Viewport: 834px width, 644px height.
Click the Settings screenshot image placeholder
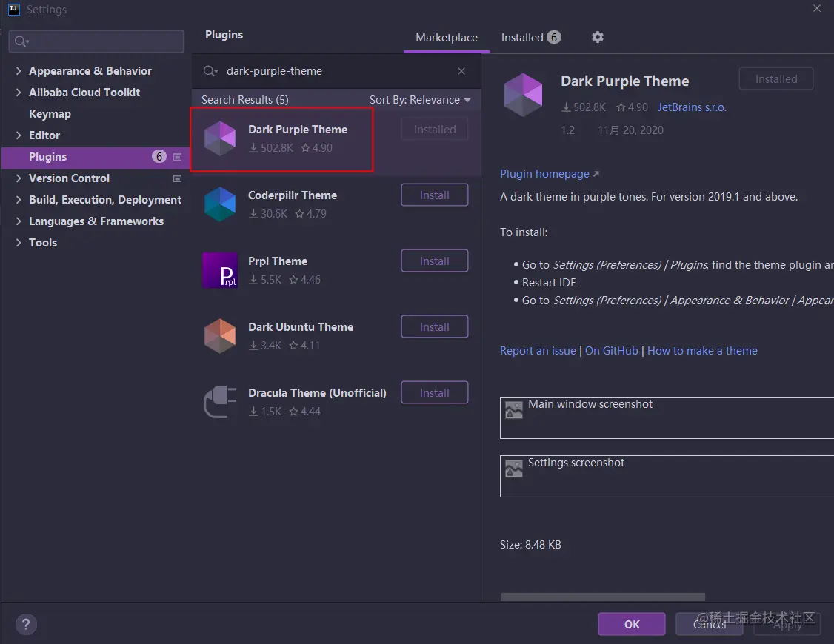click(514, 468)
